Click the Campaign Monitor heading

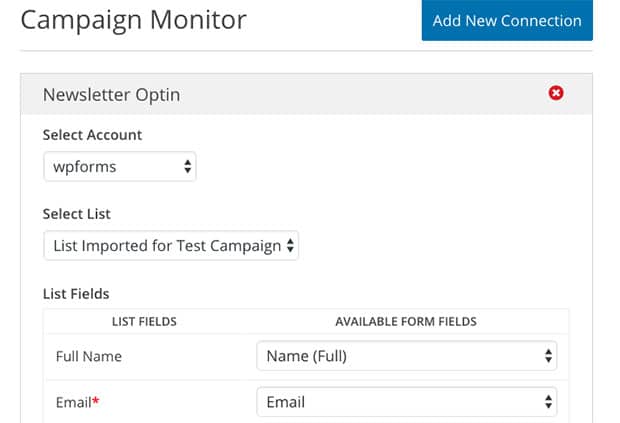pos(134,20)
